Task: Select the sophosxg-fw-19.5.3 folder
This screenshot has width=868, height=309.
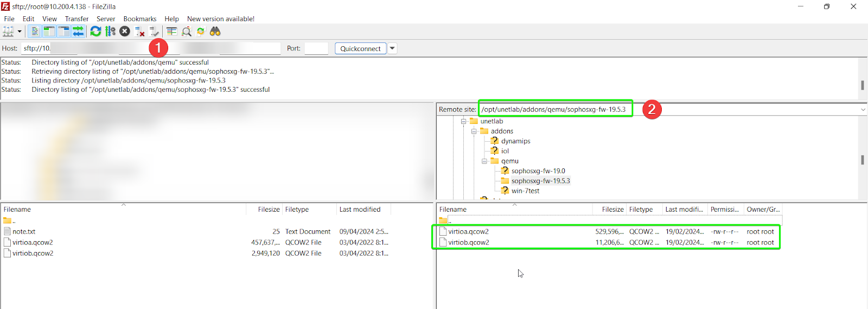Action: coord(540,181)
